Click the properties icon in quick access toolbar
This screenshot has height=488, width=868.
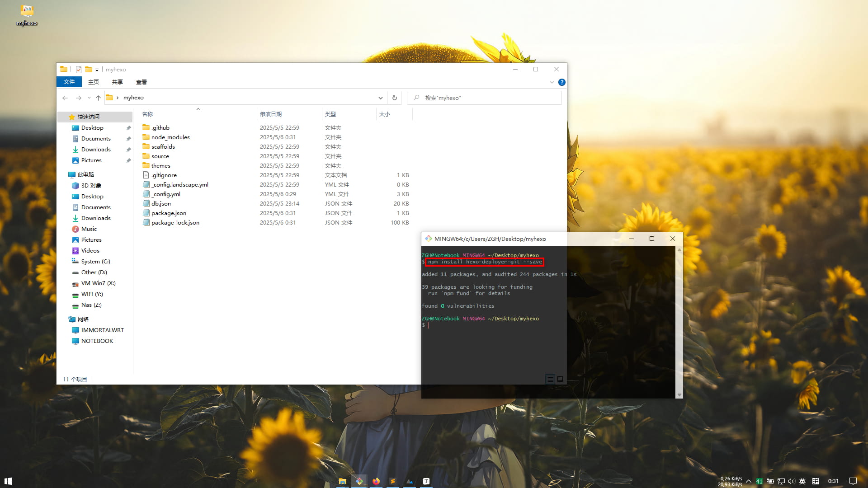pyautogui.click(x=79, y=69)
